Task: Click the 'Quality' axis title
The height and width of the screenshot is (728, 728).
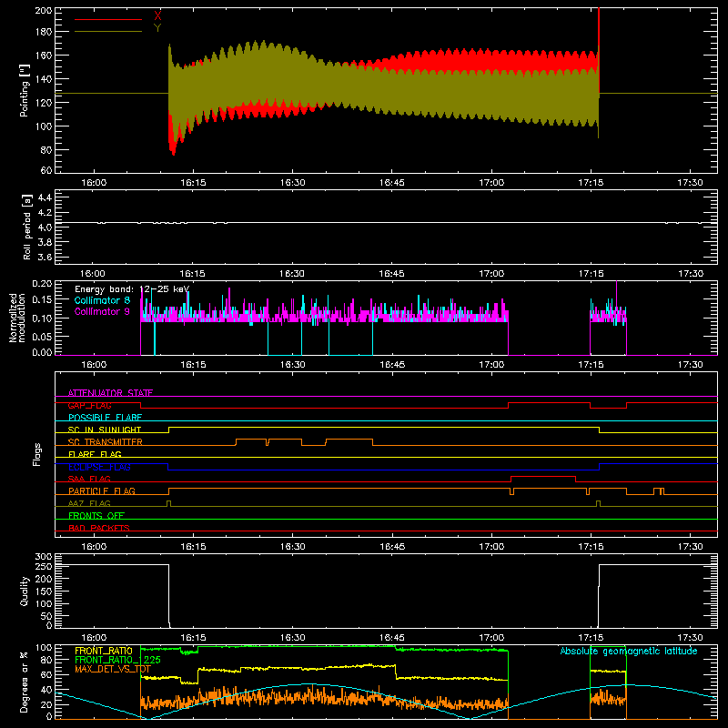Action: click(25, 591)
